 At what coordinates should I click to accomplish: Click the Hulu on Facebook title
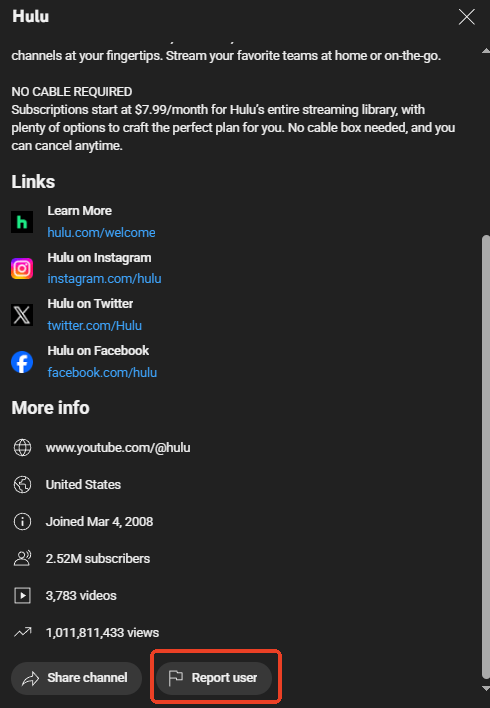98,351
